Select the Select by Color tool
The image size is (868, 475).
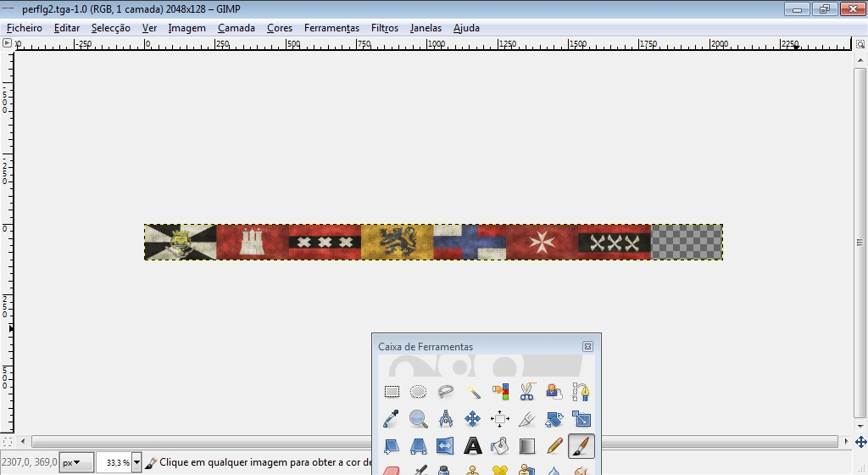[500, 392]
